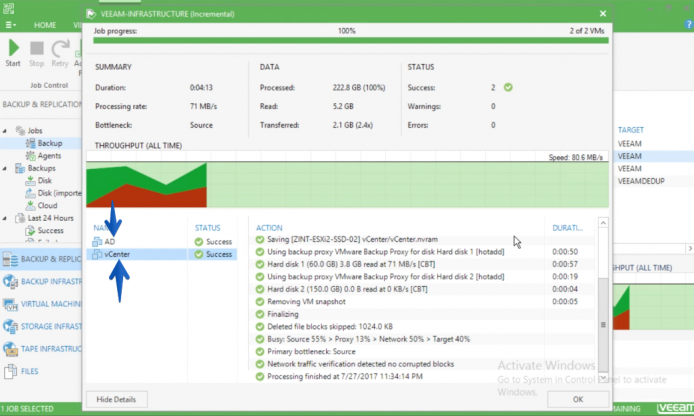Switch to the HOME ribbon tab

tap(45, 25)
